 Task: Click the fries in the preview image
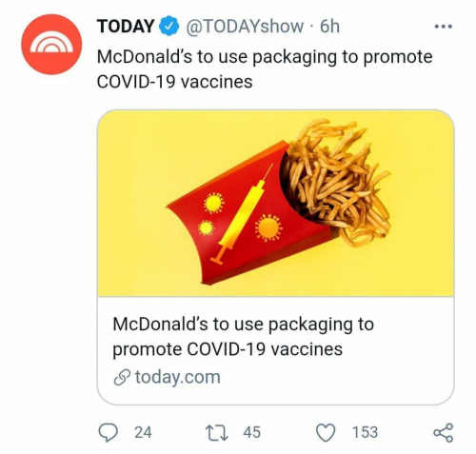(x=335, y=181)
